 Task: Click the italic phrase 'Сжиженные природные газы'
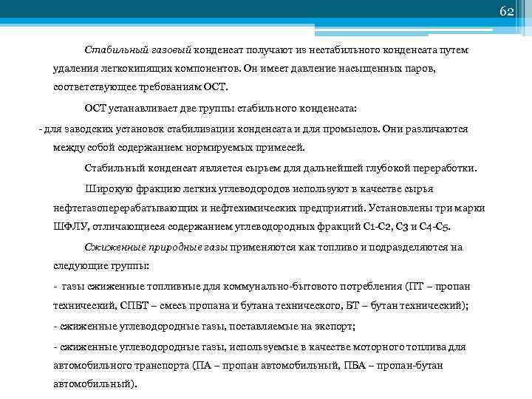[x=156, y=248]
